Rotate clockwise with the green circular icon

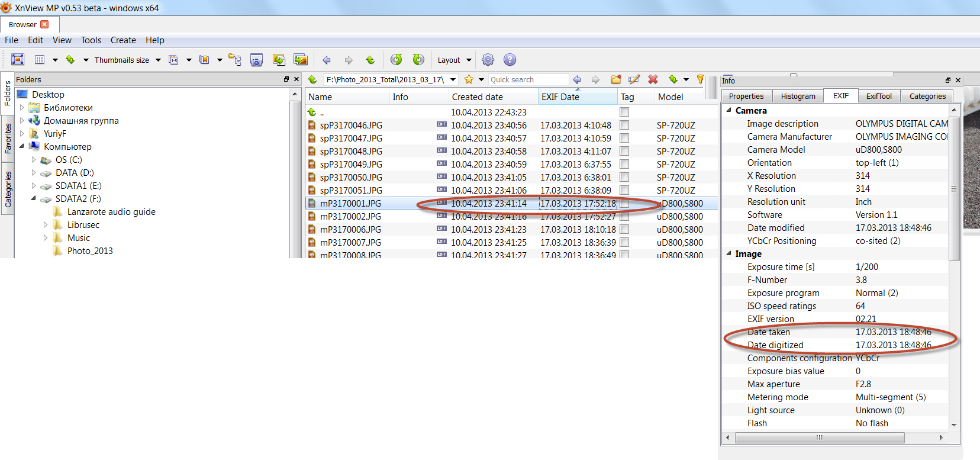point(418,59)
